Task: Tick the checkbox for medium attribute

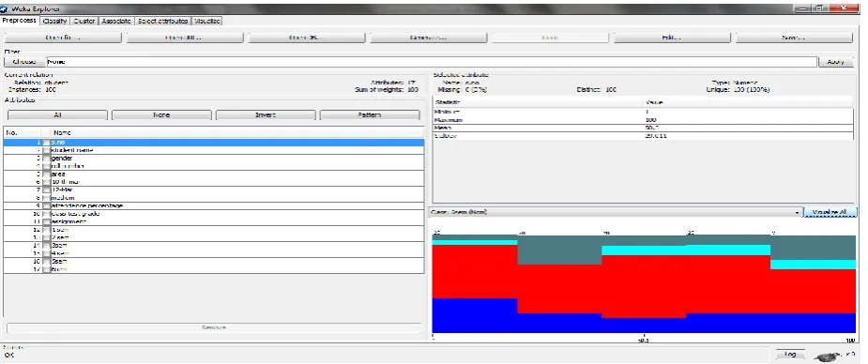Action: [47, 198]
